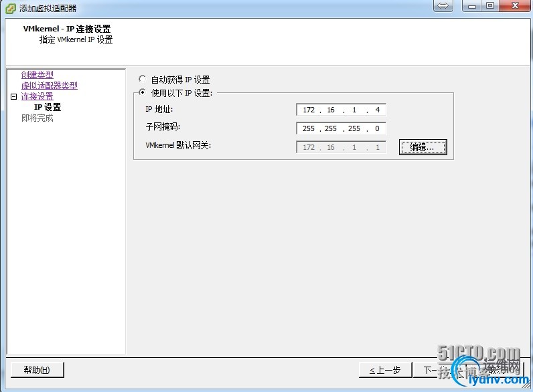Viewport: 533px width, 392px height.
Task: Click the vSphere icon in title bar
Action: [x=11, y=8]
